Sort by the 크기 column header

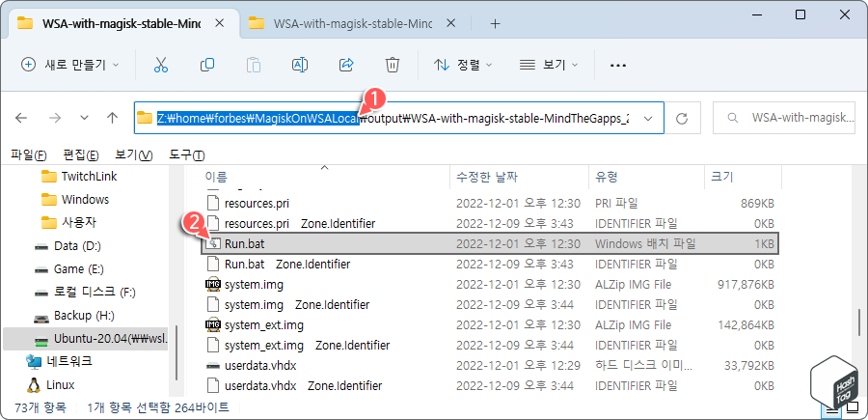pyautogui.click(x=743, y=178)
